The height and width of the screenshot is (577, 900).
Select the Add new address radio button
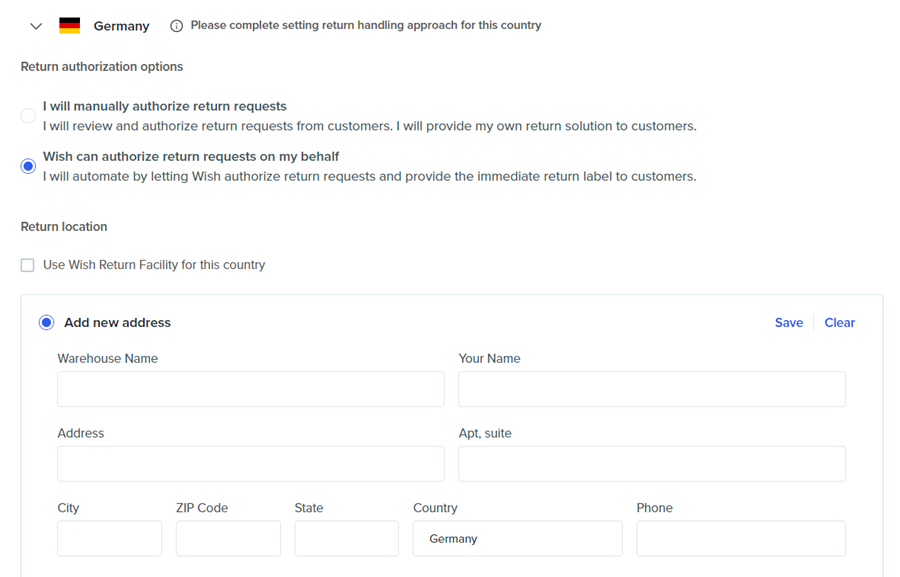46,322
